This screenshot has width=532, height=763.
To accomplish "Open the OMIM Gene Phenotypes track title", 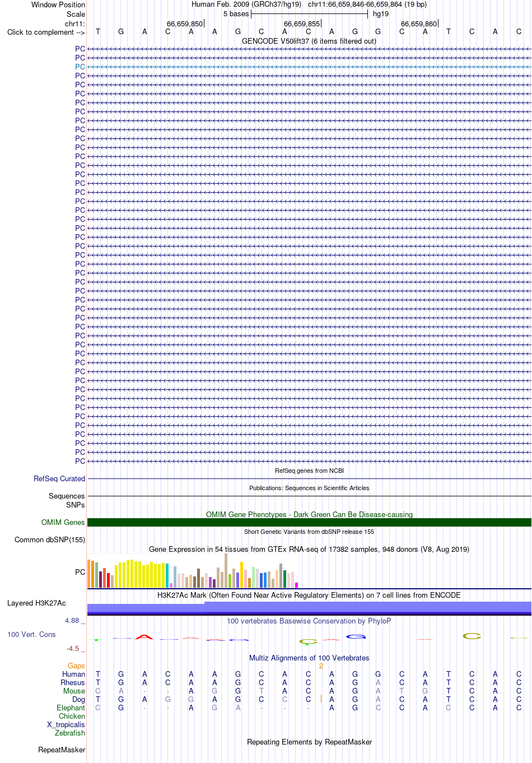I will click(x=309, y=514).
